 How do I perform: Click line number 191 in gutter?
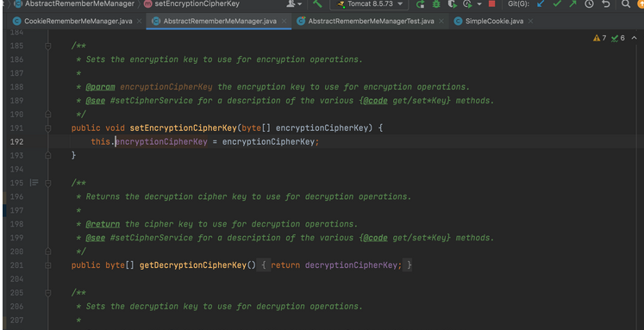(16, 128)
